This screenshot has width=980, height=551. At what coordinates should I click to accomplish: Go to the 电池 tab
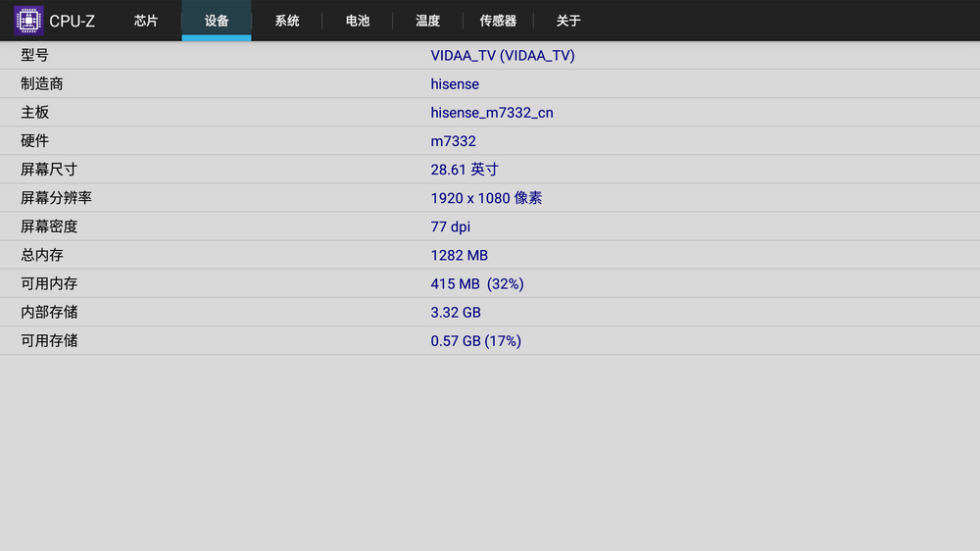click(358, 21)
